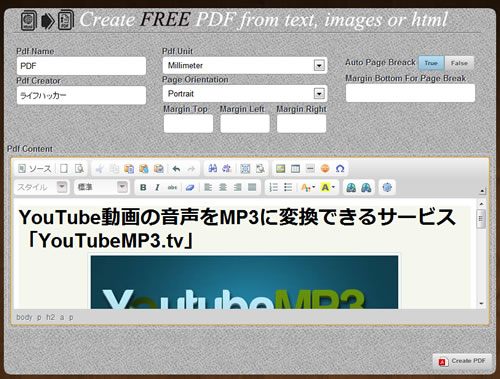Click the eraser remove-format icon
Viewport: 500px width, 379px height.
tap(190, 187)
